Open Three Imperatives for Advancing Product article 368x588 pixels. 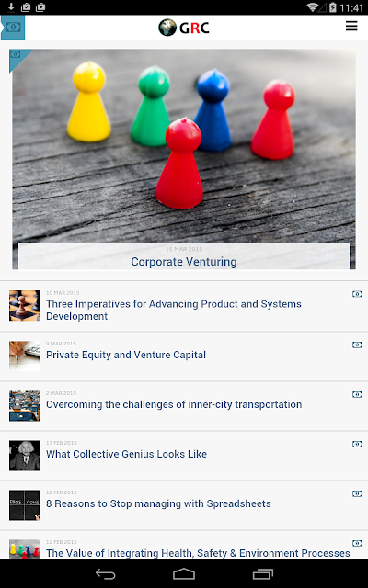174,310
